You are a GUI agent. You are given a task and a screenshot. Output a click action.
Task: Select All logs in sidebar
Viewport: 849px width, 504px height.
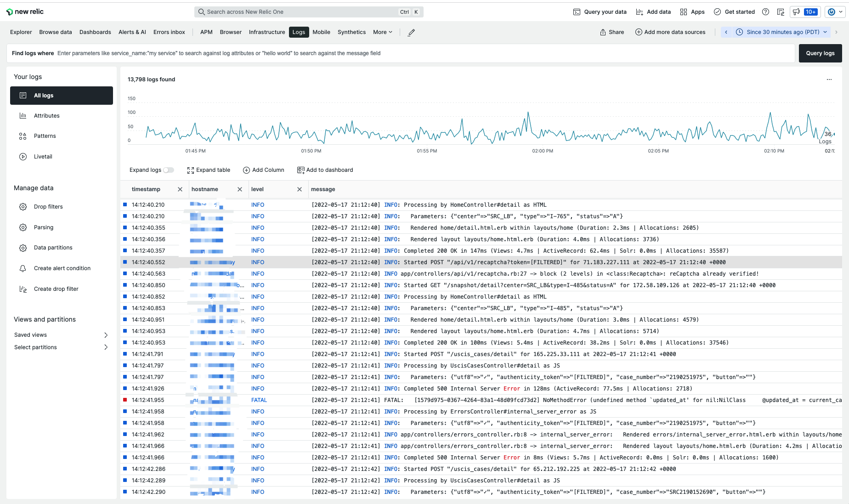(x=62, y=96)
